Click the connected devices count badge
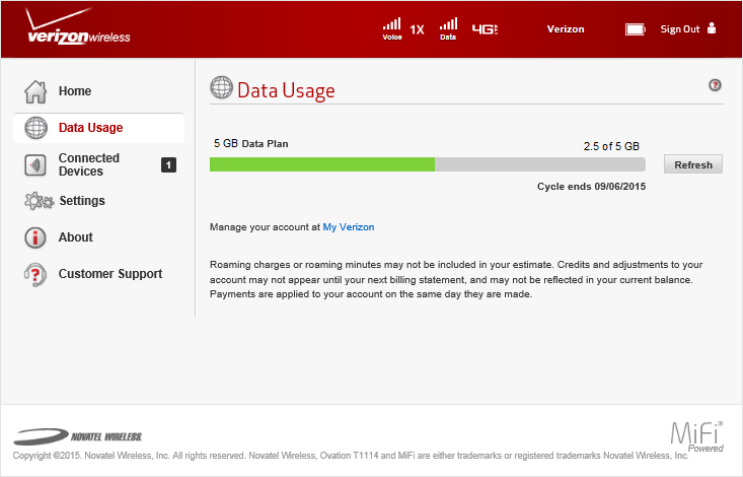 pos(169,165)
